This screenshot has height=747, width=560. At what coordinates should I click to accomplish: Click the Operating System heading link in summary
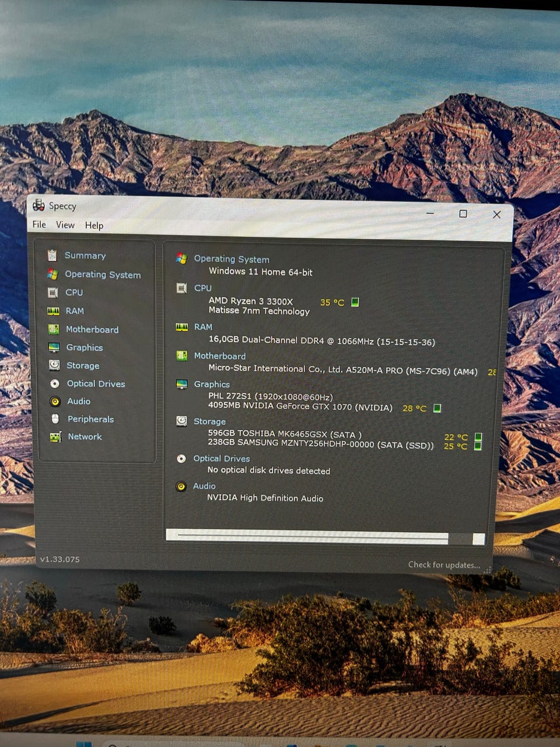pyautogui.click(x=232, y=259)
